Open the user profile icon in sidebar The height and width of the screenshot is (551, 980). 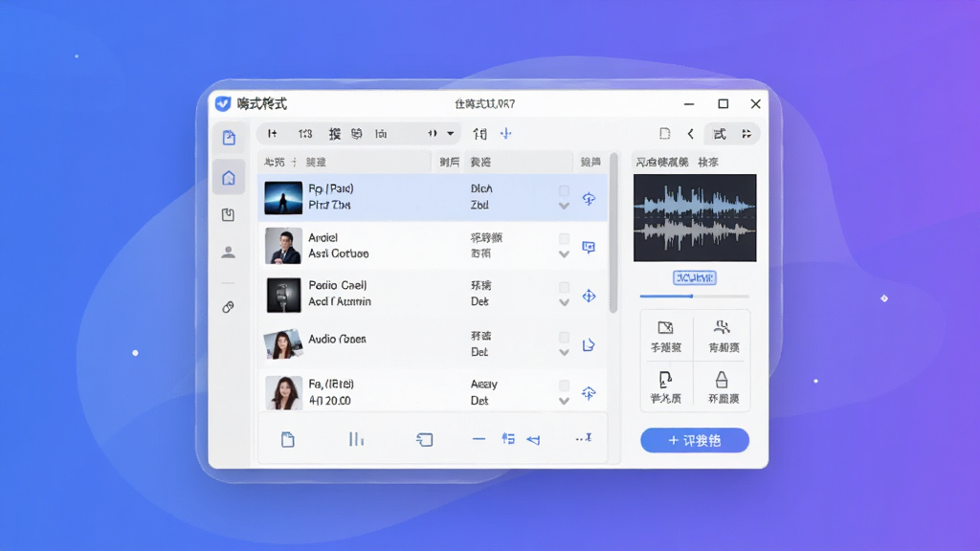pyautogui.click(x=228, y=253)
